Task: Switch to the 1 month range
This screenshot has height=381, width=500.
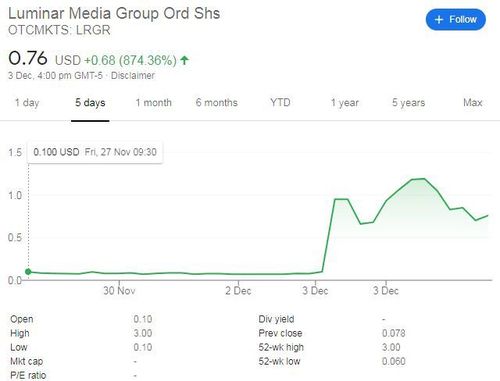Action: pos(154,103)
